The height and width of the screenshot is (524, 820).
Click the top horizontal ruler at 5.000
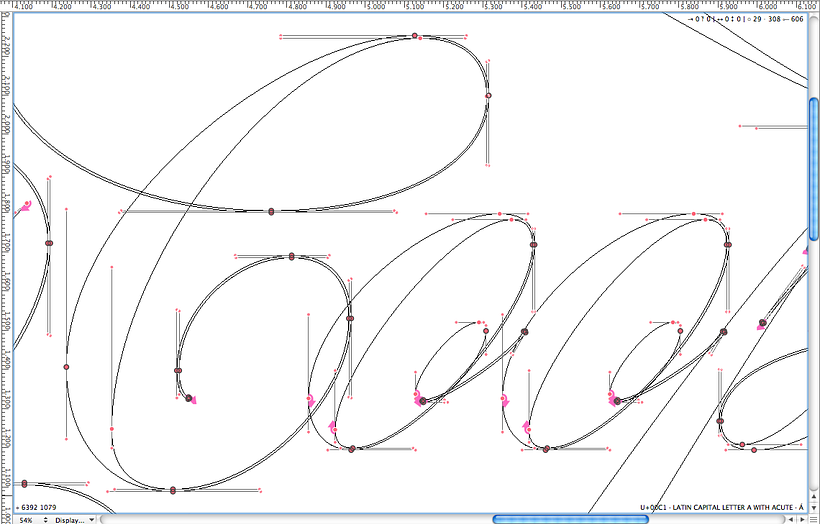tap(373, 6)
